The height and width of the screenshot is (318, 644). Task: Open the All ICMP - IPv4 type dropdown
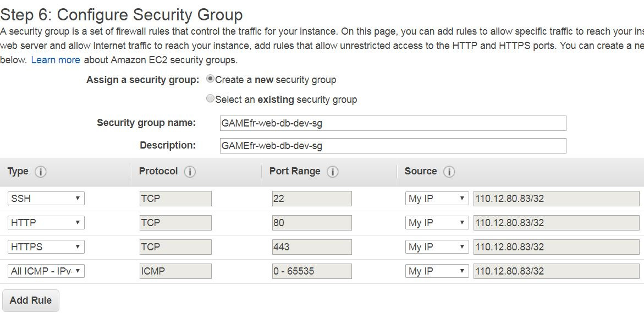tap(46, 271)
